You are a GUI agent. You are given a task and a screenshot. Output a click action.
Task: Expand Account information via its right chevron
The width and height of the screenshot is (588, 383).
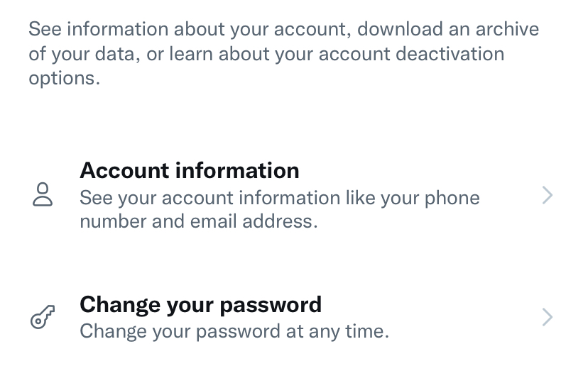[548, 195]
